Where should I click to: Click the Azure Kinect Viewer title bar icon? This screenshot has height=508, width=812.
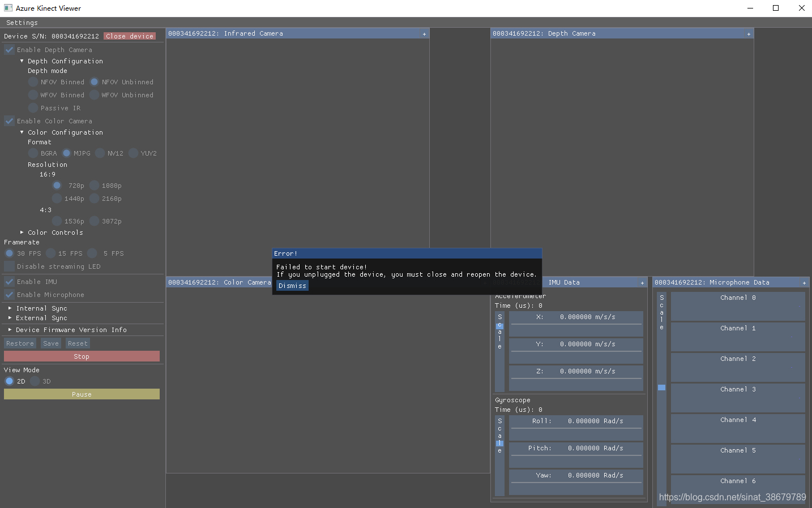(8, 8)
